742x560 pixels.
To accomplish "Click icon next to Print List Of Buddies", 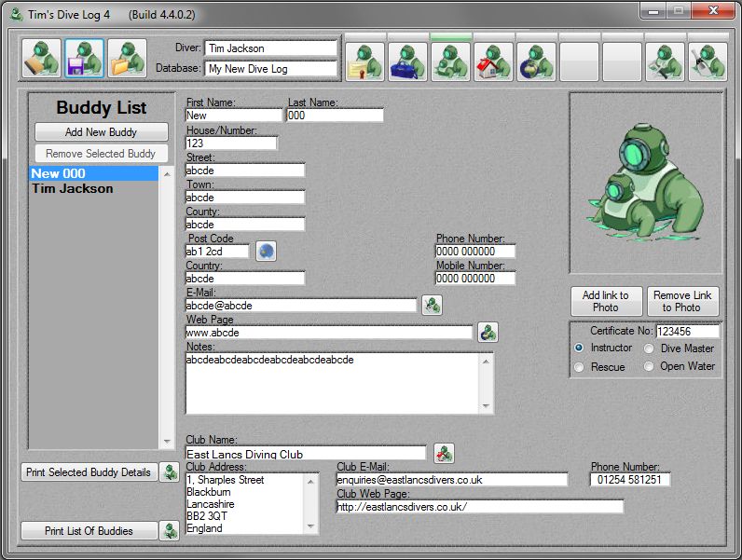I will click(x=170, y=531).
